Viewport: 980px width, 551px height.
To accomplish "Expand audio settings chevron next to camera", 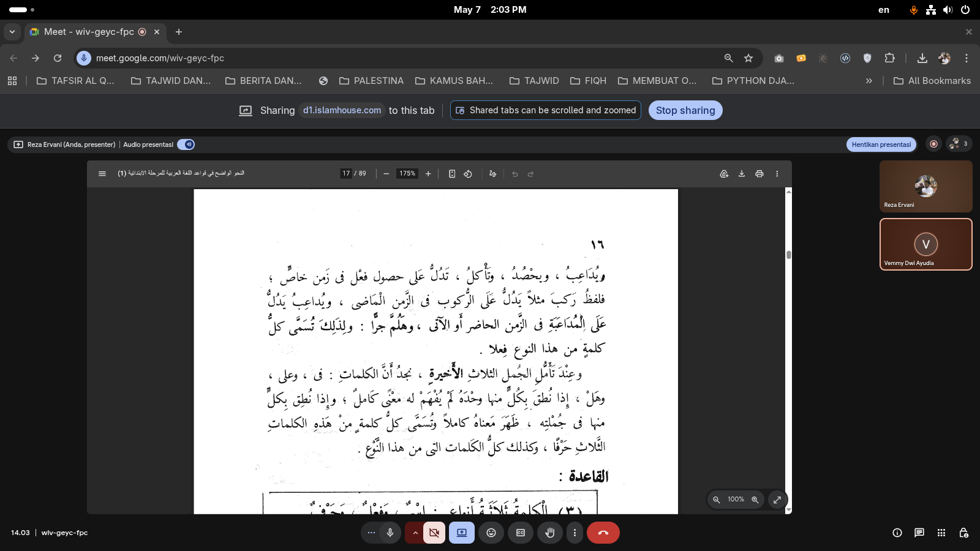I will click(415, 533).
